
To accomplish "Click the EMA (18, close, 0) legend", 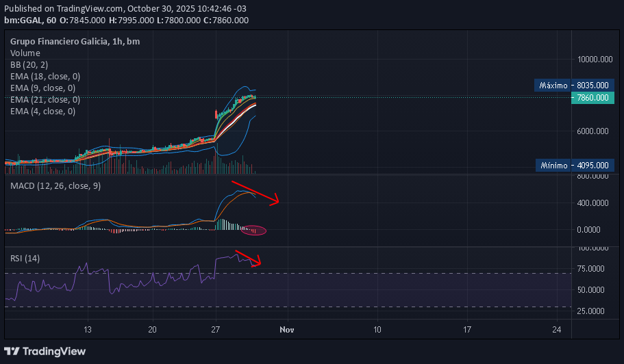I will point(45,76).
